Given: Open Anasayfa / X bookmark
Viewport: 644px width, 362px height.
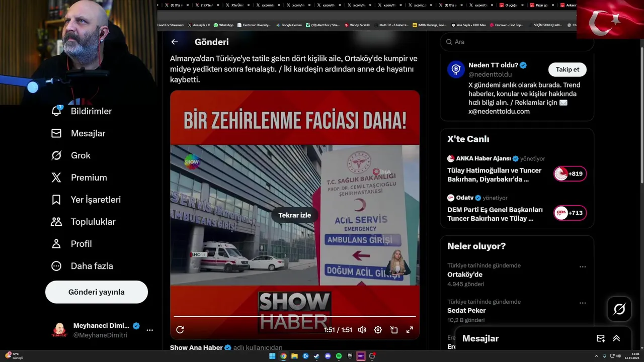Looking at the screenshot, I should coord(199,25).
